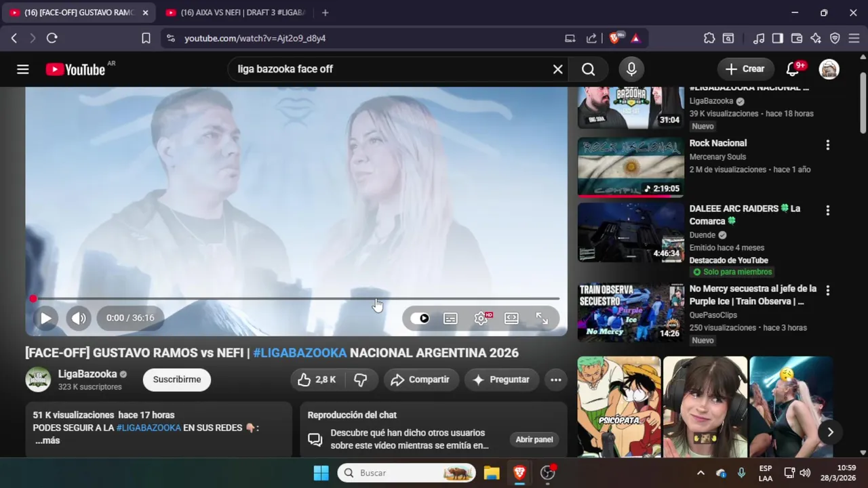Open the Brave Shields lion icon
This screenshot has height=488, width=868.
coord(614,39)
